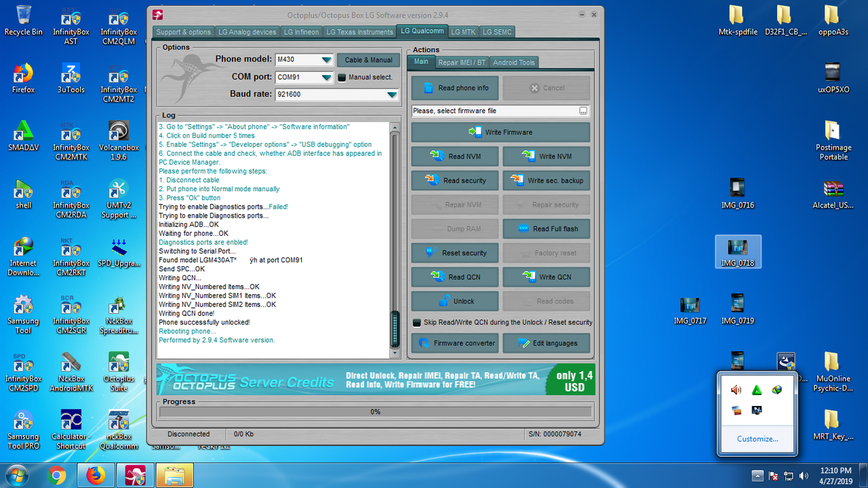Launch Volcanobox 1.9.6 from desktop
Screen dimensions: 868x488
119,141
